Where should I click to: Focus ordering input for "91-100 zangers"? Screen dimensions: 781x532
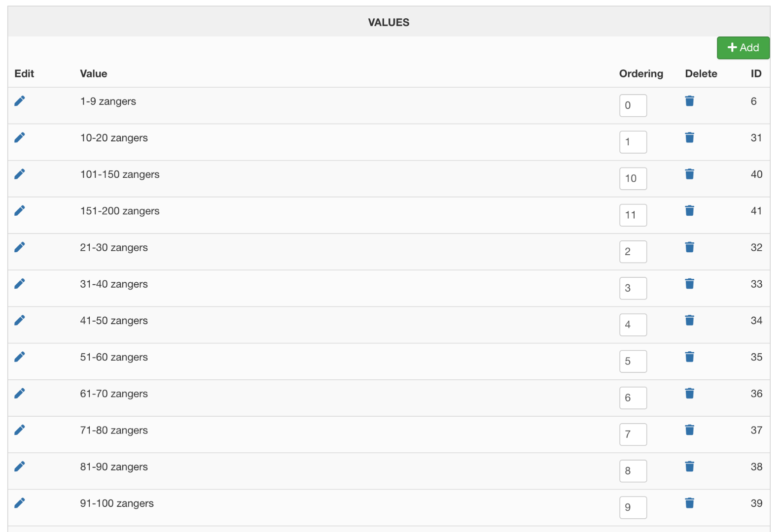pyautogui.click(x=633, y=507)
